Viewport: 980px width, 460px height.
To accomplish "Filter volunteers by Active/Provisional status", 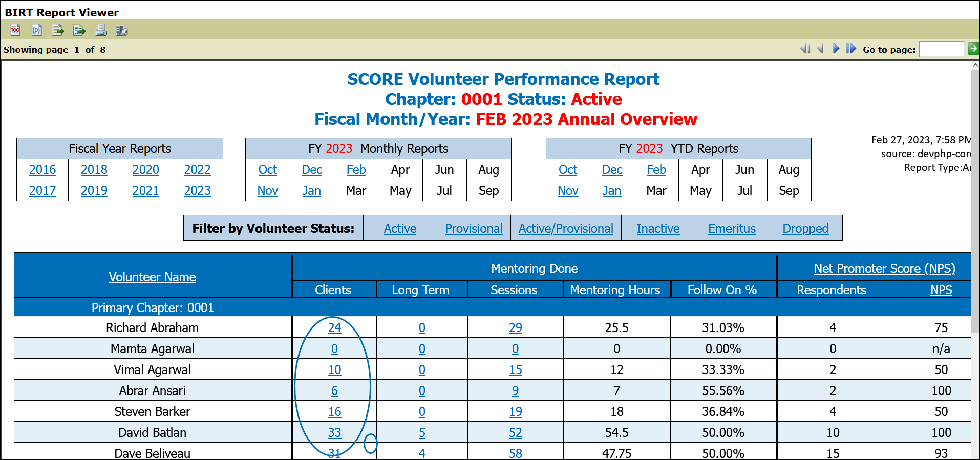I will [566, 228].
